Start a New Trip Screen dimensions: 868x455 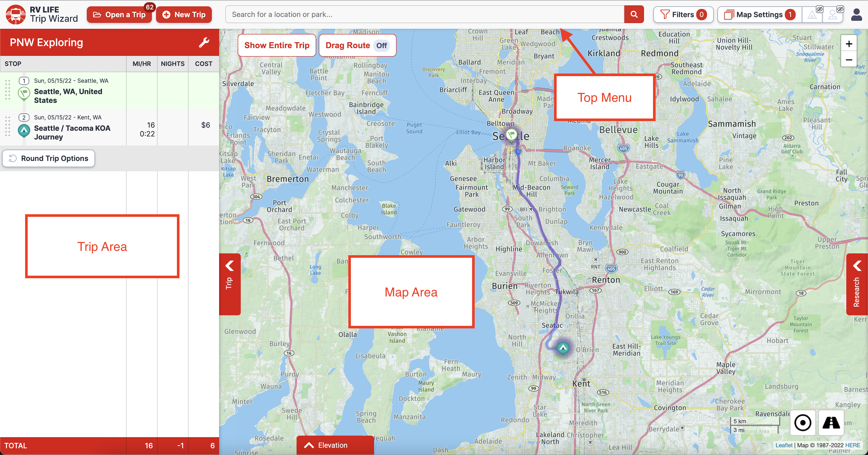184,14
